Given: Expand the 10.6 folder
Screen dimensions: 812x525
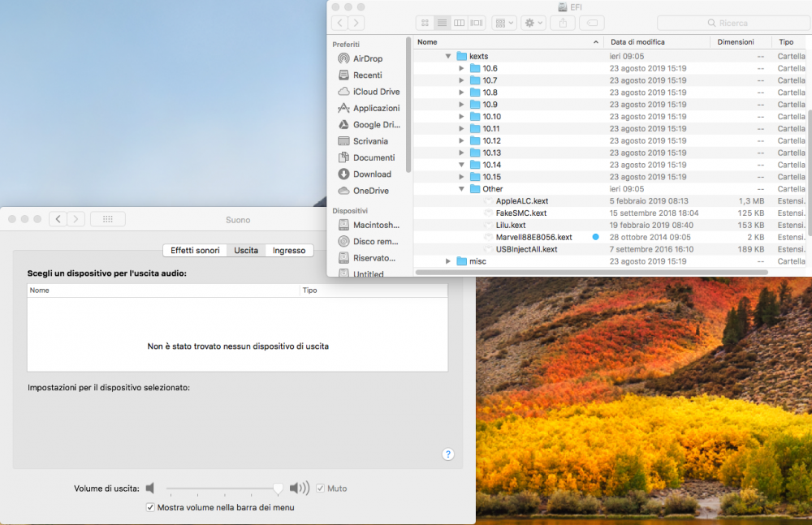Looking at the screenshot, I should (461, 68).
